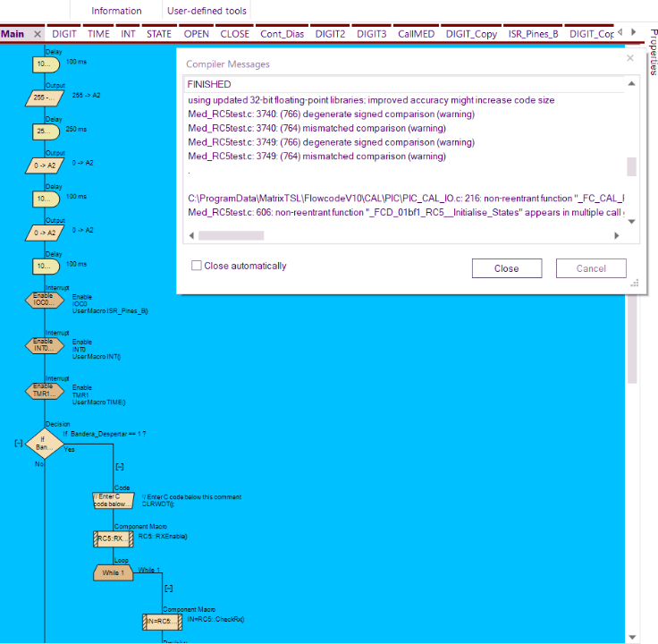Switch to the Cont_Dias tab

[282, 34]
